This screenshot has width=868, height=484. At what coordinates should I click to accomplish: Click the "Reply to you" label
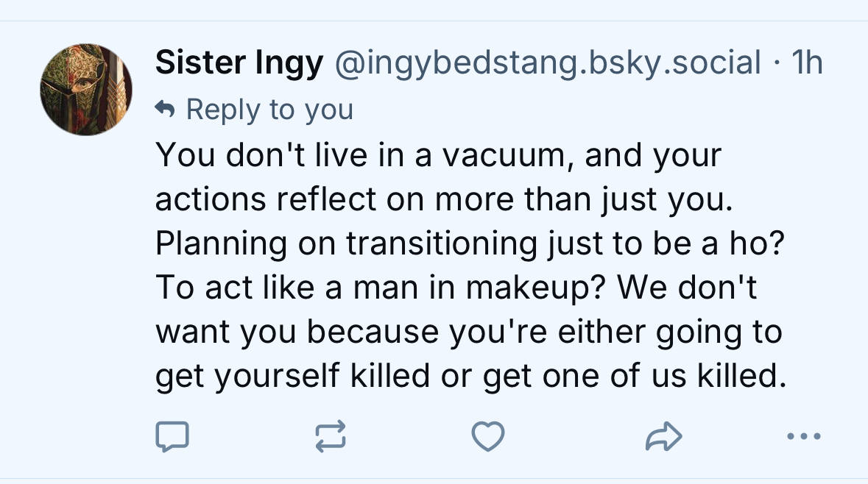tap(269, 110)
